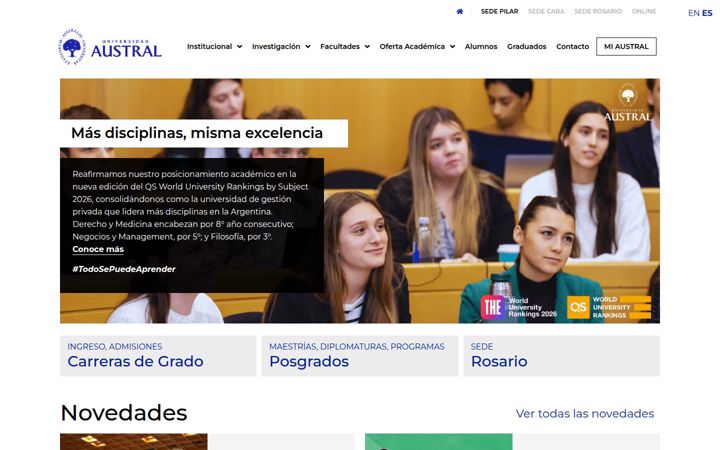
Task: Open the Graduados menu item
Action: coord(527,46)
